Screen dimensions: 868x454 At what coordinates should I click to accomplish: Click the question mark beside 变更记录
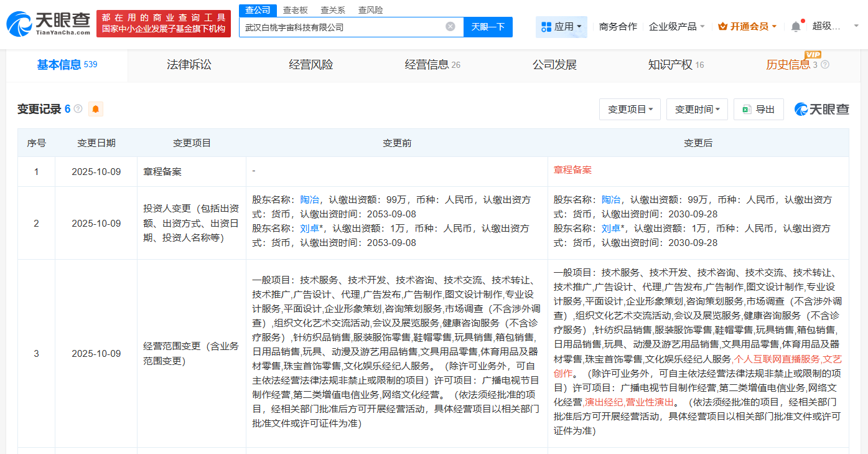[x=77, y=109]
